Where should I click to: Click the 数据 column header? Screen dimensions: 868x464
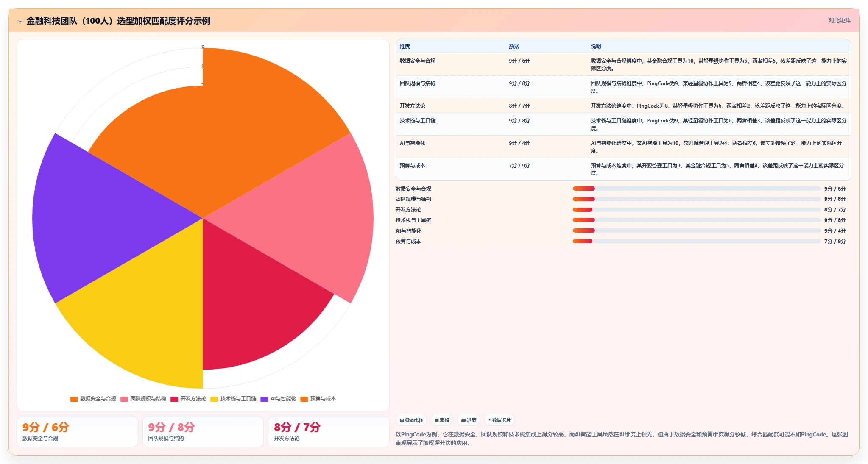(514, 47)
